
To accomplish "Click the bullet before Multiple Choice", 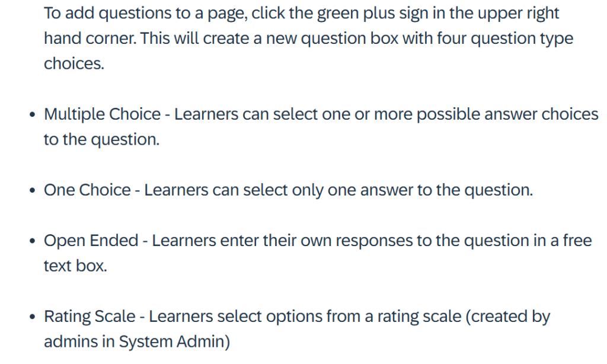I will click(33, 114).
